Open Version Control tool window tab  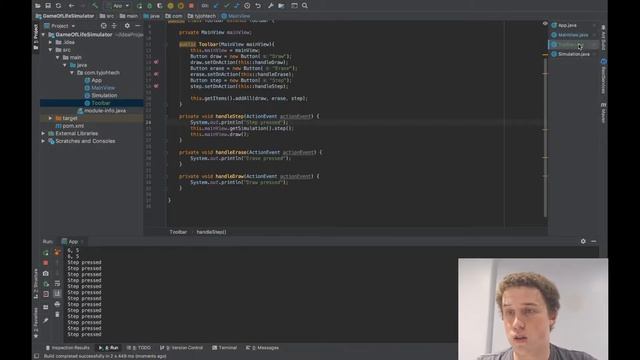click(x=181, y=348)
